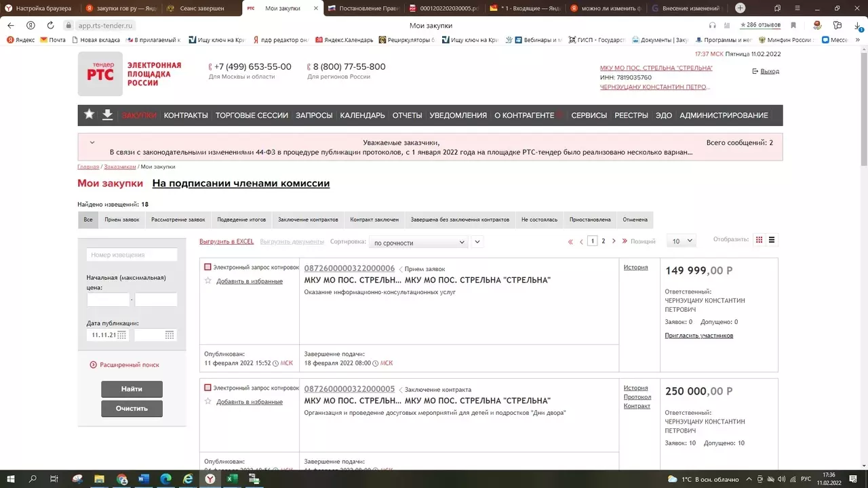Click the download arrow icon in navigation bar
The image size is (868, 488).
tap(107, 115)
